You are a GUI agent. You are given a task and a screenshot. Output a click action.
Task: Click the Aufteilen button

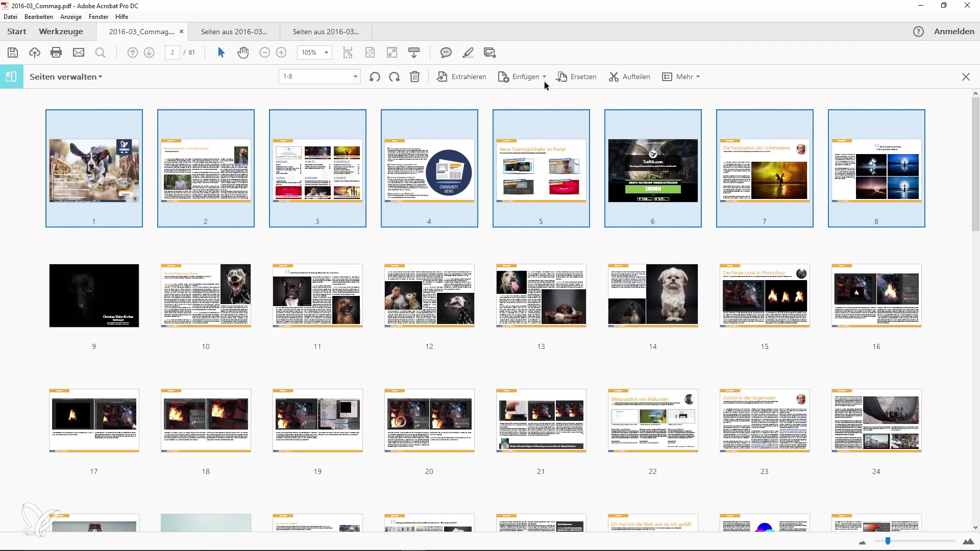click(629, 77)
